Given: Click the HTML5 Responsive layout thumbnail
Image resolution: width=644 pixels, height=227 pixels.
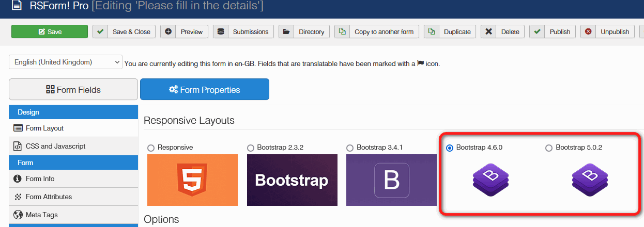Looking at the screenshot, I should 192,180.
